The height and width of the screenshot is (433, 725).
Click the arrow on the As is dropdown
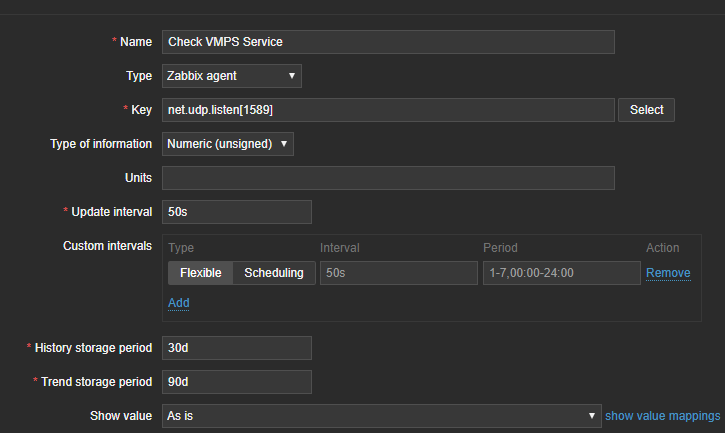591,415
